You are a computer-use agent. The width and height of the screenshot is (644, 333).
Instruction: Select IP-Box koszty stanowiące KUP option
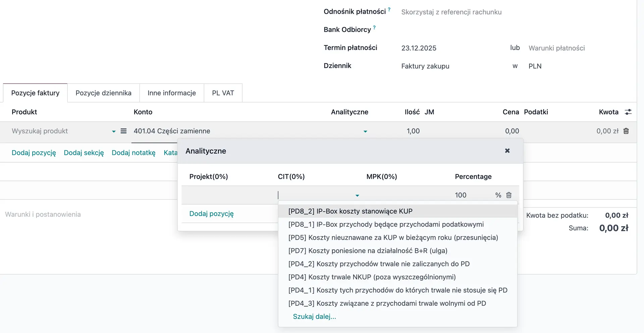350,211
